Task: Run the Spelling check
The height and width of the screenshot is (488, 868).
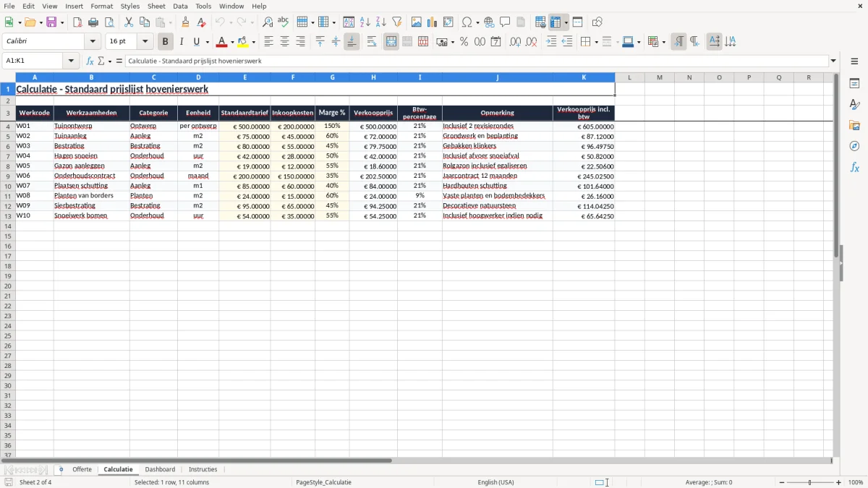Action: (283, 22)
